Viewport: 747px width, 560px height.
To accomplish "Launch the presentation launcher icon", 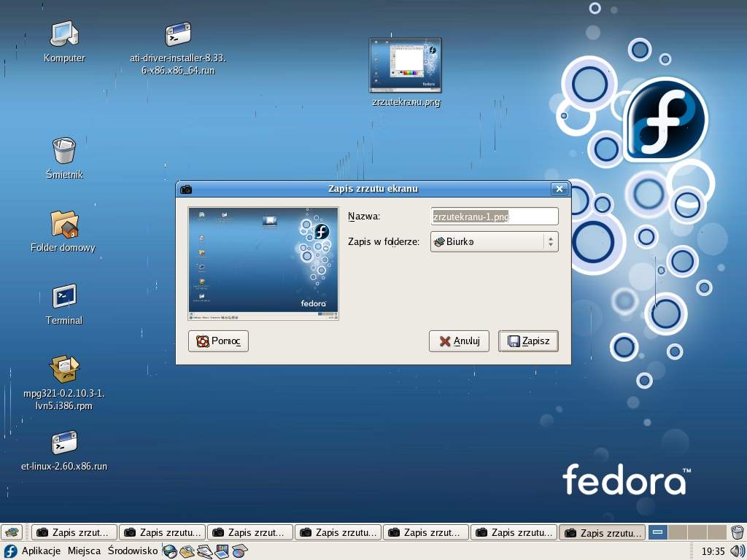I will click(x=222, y=551).
